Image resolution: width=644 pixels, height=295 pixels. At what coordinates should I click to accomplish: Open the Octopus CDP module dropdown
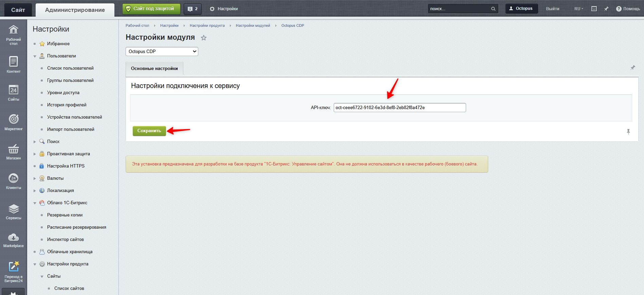(162, 51)
